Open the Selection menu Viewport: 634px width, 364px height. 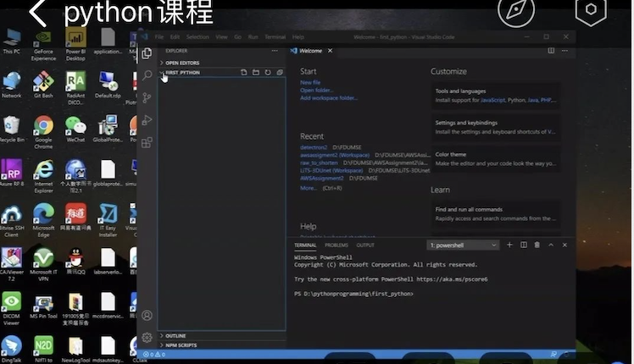[x=197, y=36]
